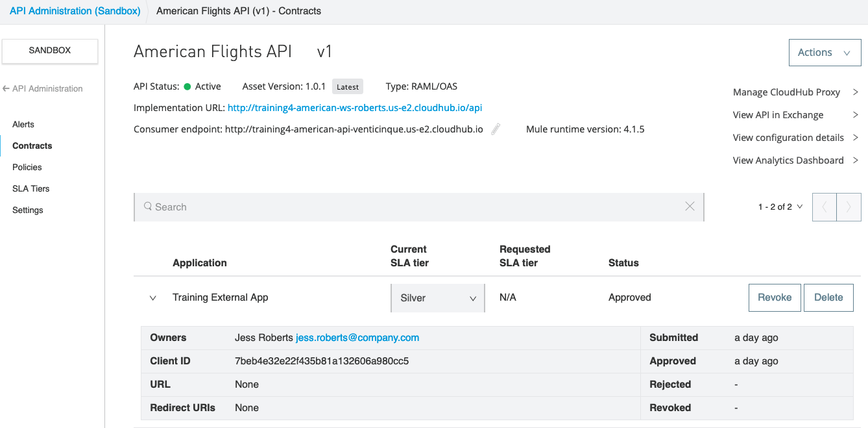868x428 pixels.
Task: Click the magnifier icon in search bar
Action: [x=148, y=207]
